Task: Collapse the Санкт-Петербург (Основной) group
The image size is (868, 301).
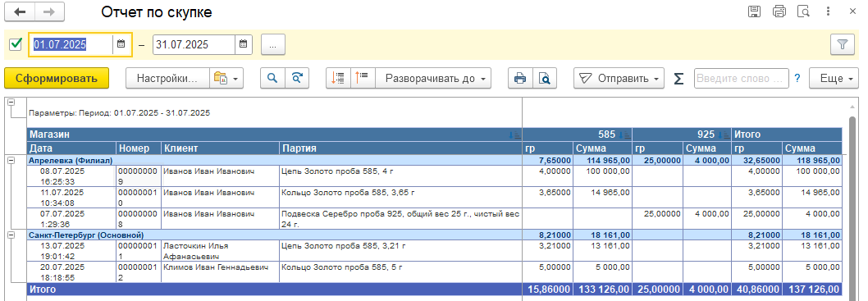Action: [x=11, y=235]
